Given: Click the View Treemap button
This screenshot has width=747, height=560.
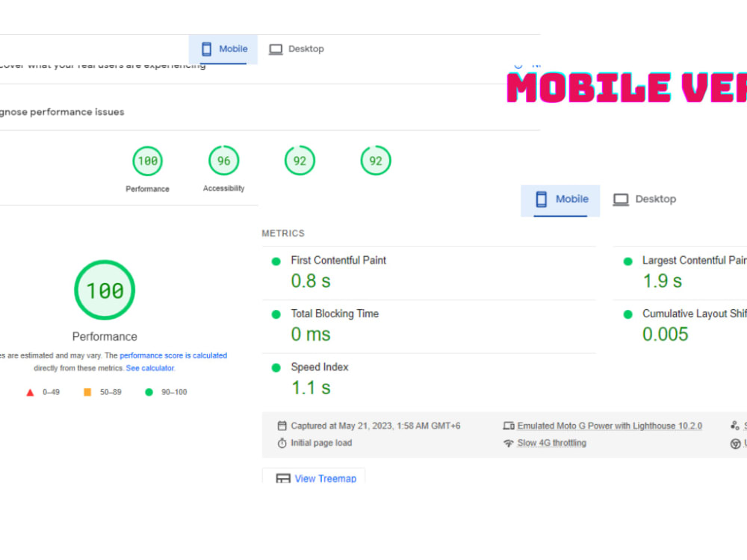Looking at the screenshot, I should pos(314,476).
